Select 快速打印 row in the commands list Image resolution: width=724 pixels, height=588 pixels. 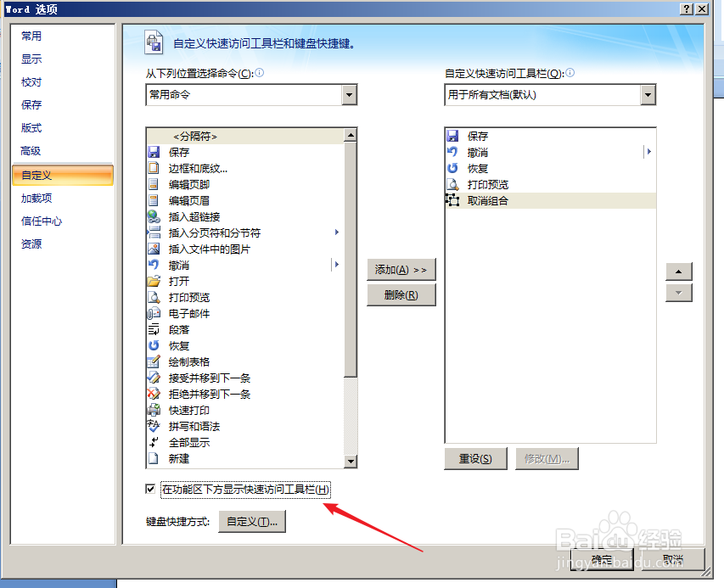pyautogui.click(x=245, y=410)
